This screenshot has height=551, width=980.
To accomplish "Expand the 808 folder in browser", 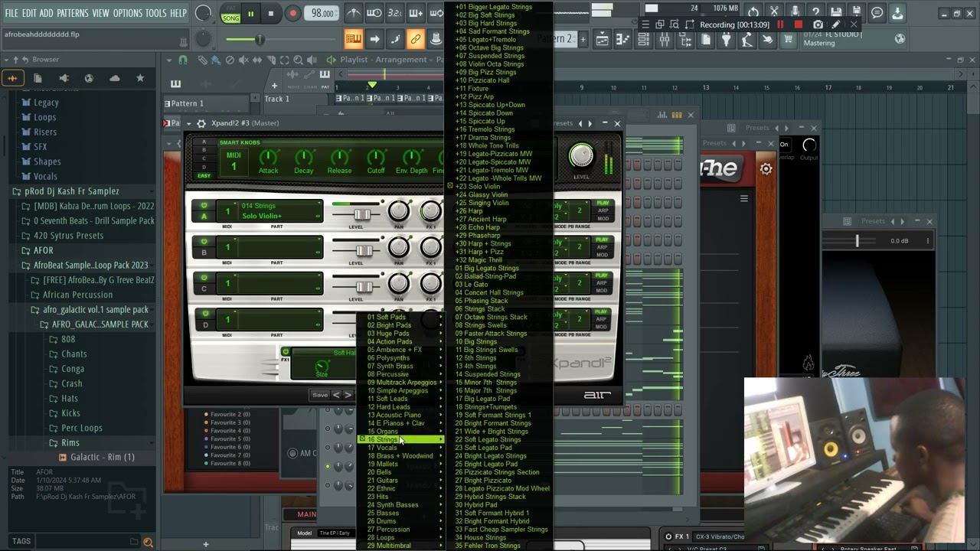I will click(67, 339).
